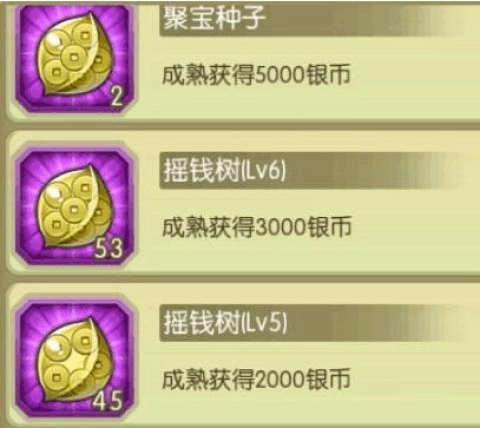Tap the gold coins in the Lv6 icon
The height and width of the screenshot is (428, 480).
click(72, 207)
